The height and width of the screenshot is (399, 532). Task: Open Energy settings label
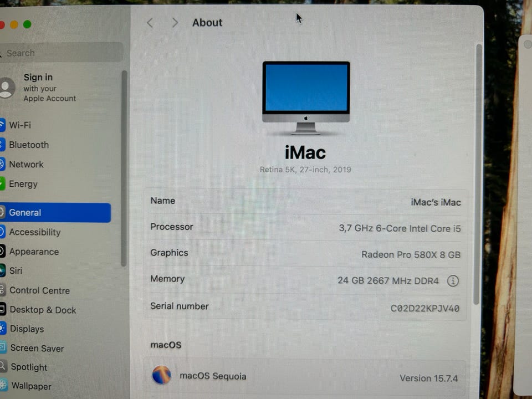click(x=23, y=184)
